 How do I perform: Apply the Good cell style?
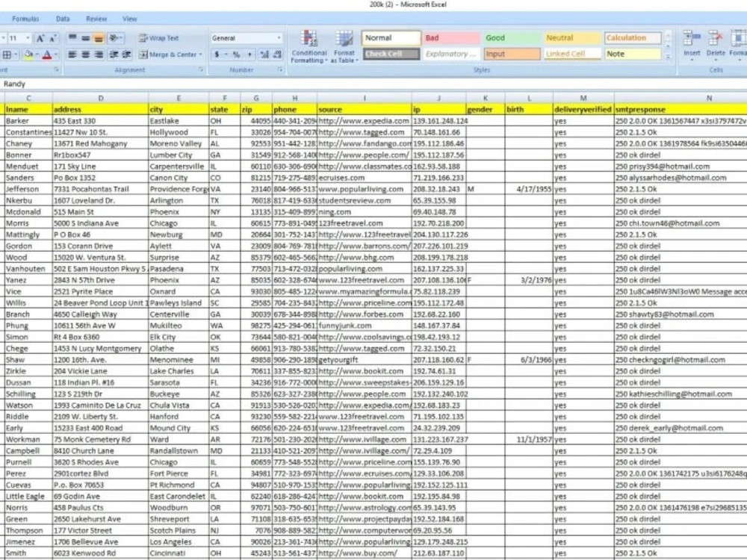pyautogui.click(x=512, y=38)
